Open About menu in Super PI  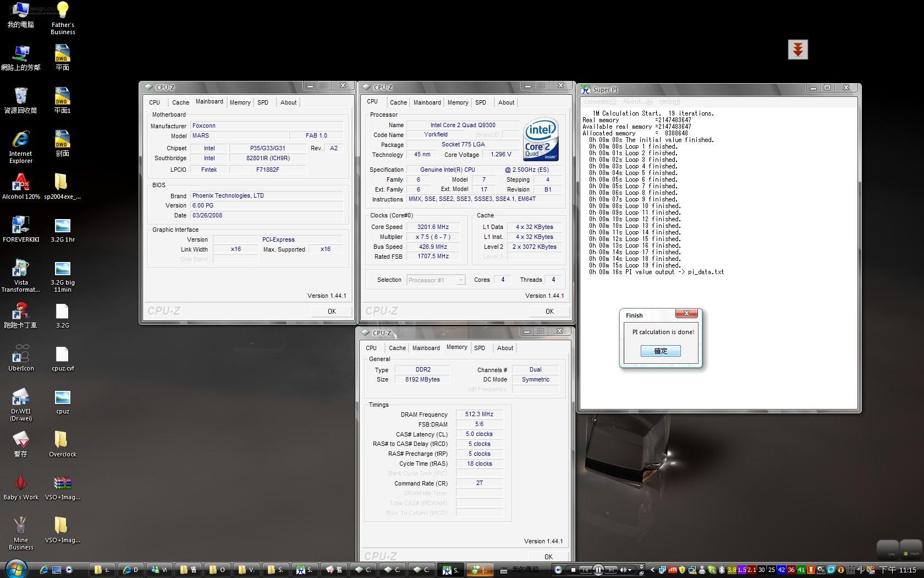point(637,101)
